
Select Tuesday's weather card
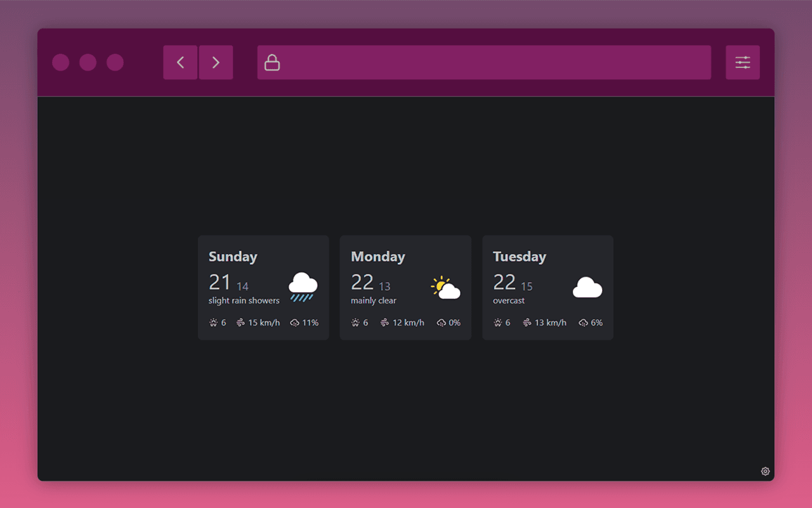[547, 287]
